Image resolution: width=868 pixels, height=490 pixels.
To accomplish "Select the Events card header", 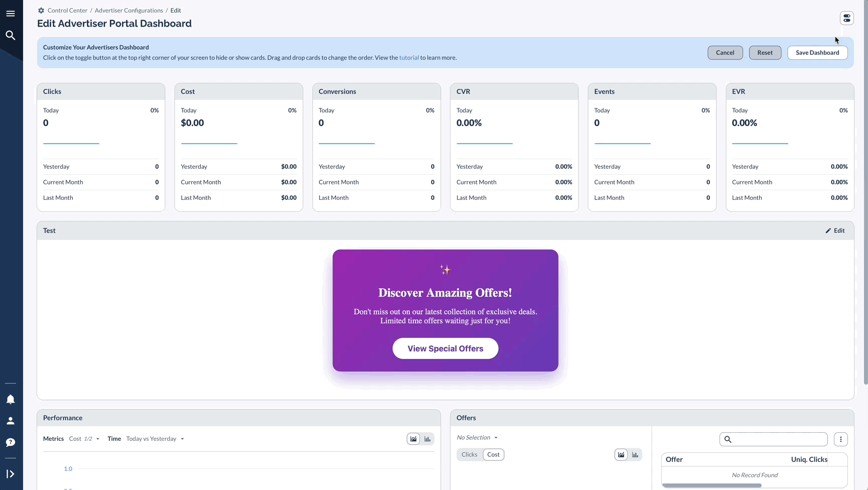I will (x=652, y=91).
